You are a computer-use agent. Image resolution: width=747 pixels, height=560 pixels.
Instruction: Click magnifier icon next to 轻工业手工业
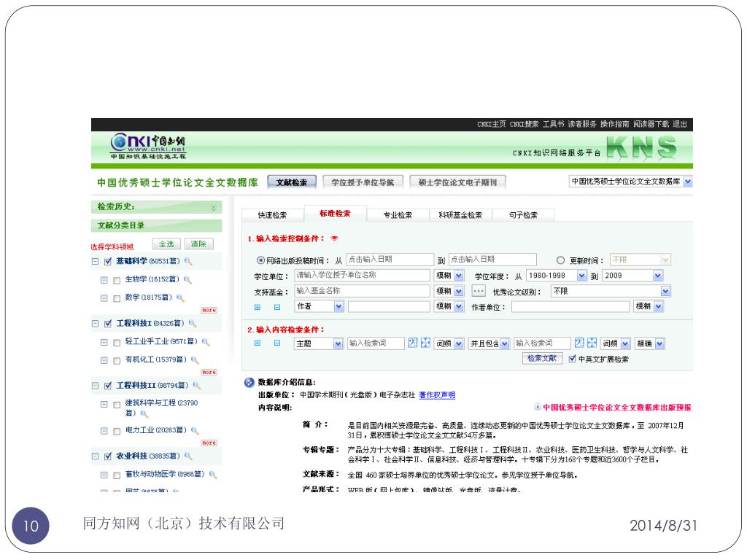206,341
